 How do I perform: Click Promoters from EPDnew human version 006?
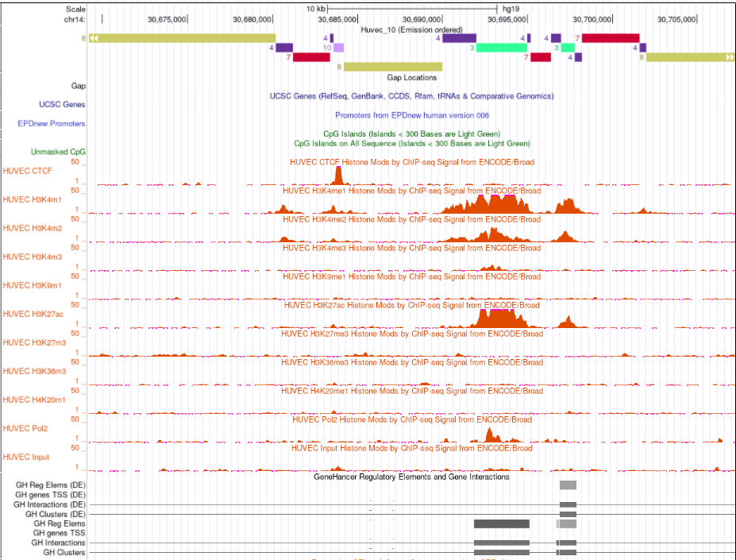point(411,115)
